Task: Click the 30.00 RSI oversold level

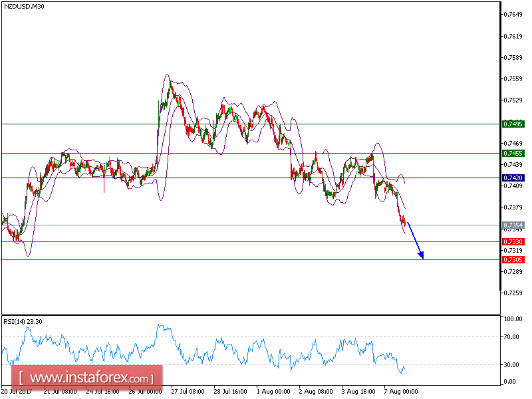Action: 513,364
